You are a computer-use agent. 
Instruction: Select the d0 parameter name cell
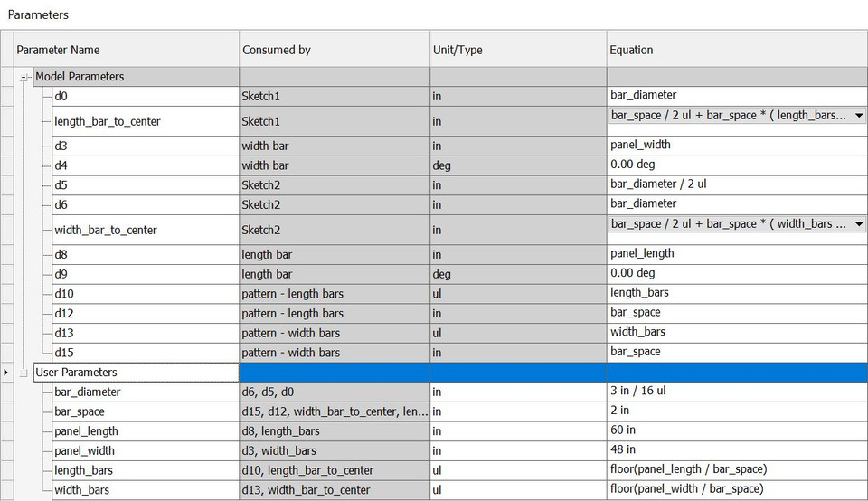tap(61, 95)
